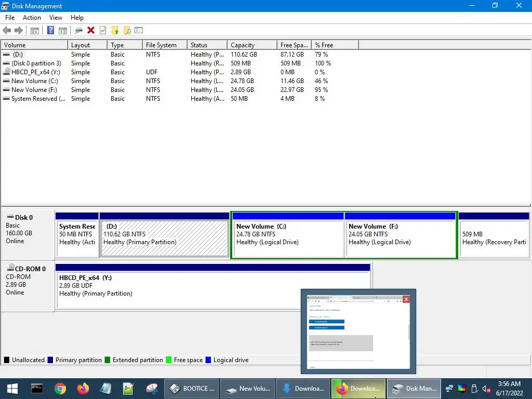Toggle the console tree pane icon
This screenshot has width=532, height=399.
tap(35, 31)
